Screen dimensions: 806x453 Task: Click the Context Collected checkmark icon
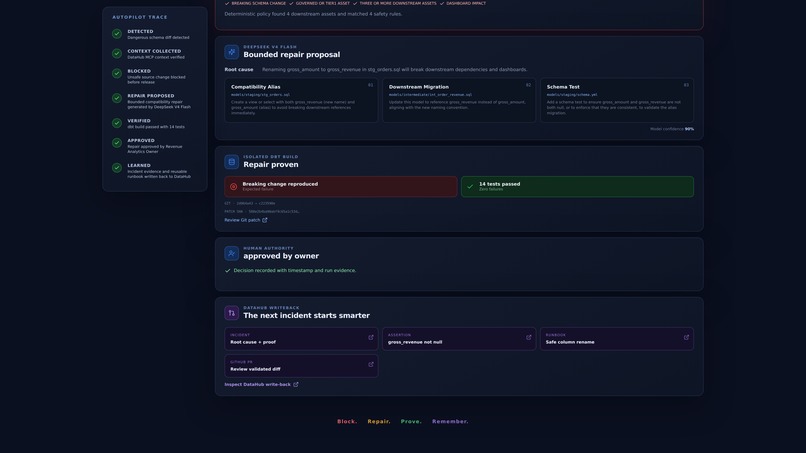tap(117, 53)
